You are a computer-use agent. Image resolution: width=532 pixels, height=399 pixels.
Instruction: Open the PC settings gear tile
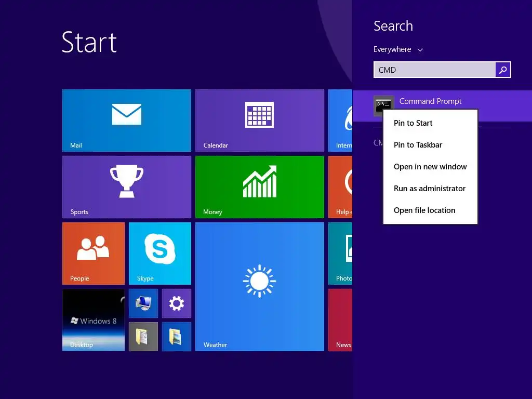coord(177,303)
